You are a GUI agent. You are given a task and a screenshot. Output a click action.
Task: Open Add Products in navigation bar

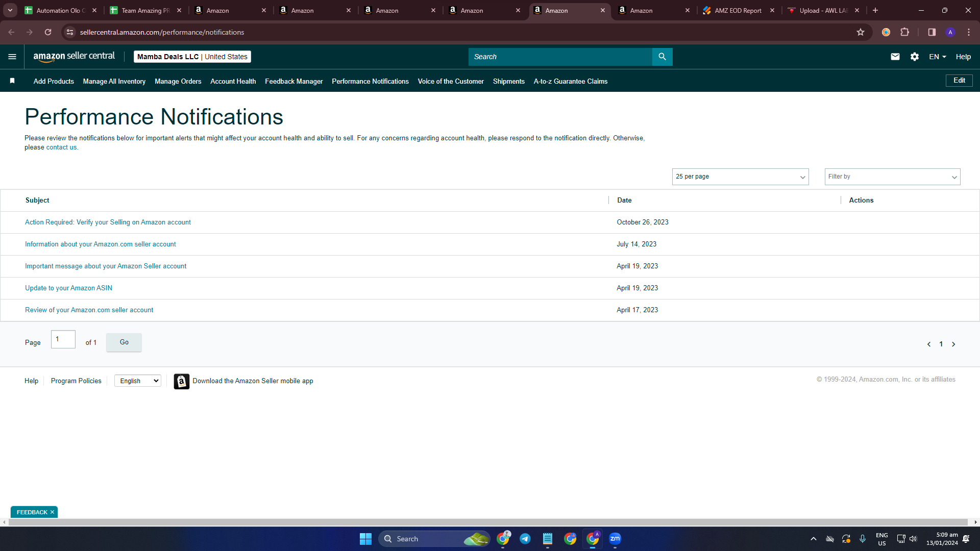click(x=54, y=81)
